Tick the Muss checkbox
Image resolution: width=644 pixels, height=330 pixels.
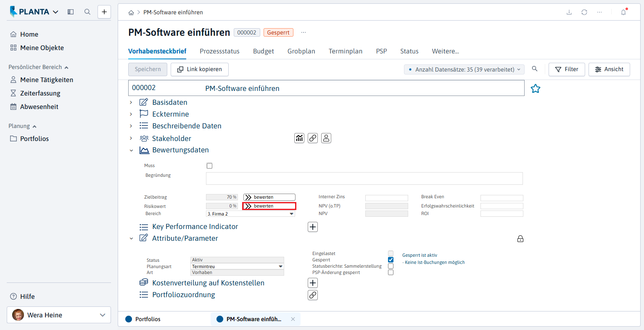click(x=209, y=166)
